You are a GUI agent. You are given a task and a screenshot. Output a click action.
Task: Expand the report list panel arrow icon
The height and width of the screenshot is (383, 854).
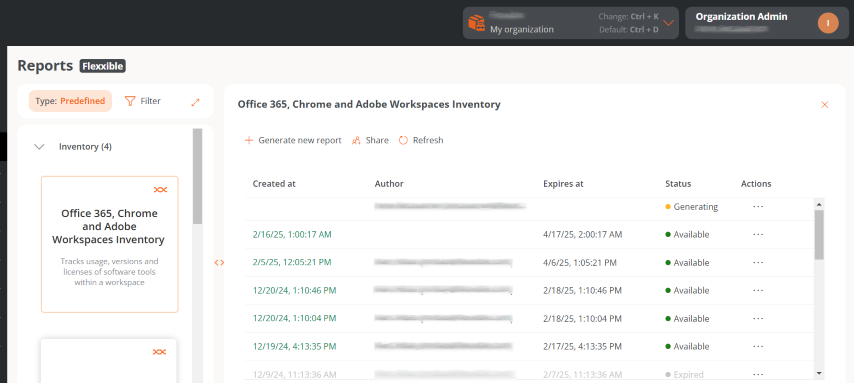(x=196, y=102)
